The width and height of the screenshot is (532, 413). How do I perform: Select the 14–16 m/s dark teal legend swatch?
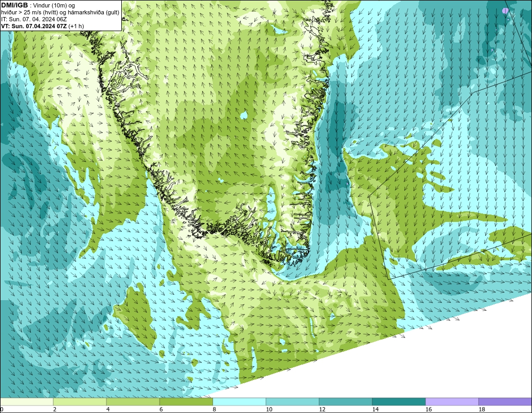[398, 402]
